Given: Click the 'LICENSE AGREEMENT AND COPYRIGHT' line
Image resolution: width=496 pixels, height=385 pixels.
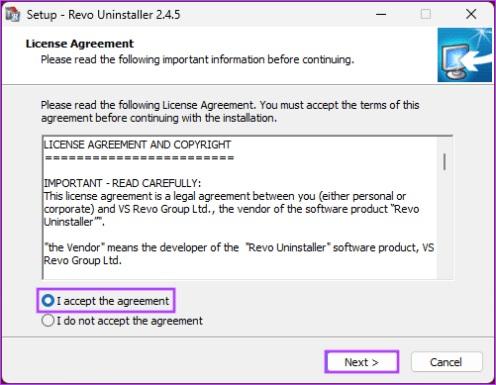Looking at the screenshot, I should (137, 145).
